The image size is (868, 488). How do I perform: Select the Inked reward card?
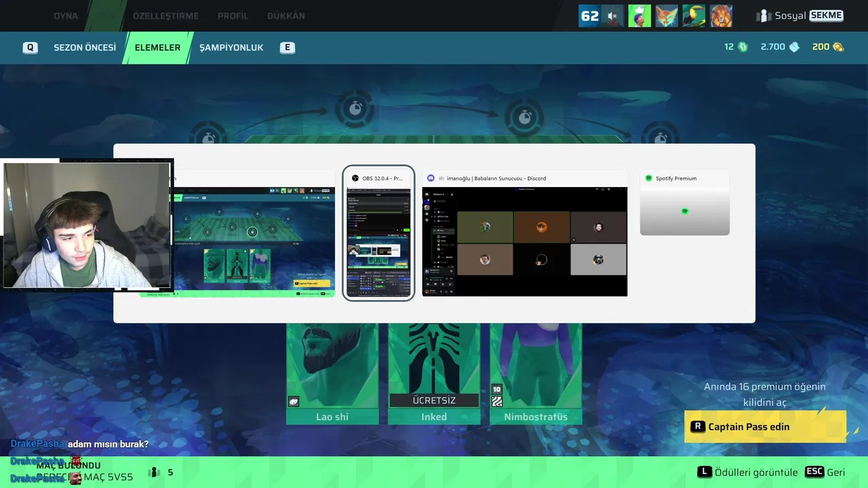coord(434,374)
